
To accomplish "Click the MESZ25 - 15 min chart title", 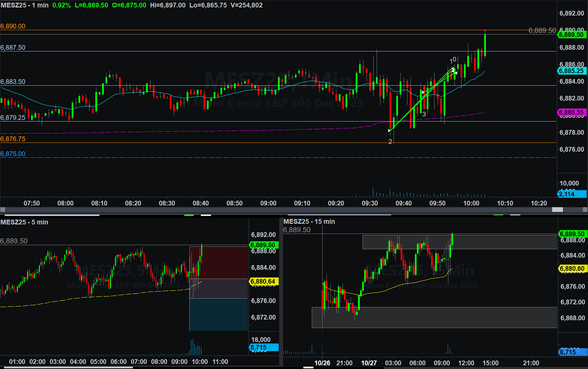I will 309,221.
